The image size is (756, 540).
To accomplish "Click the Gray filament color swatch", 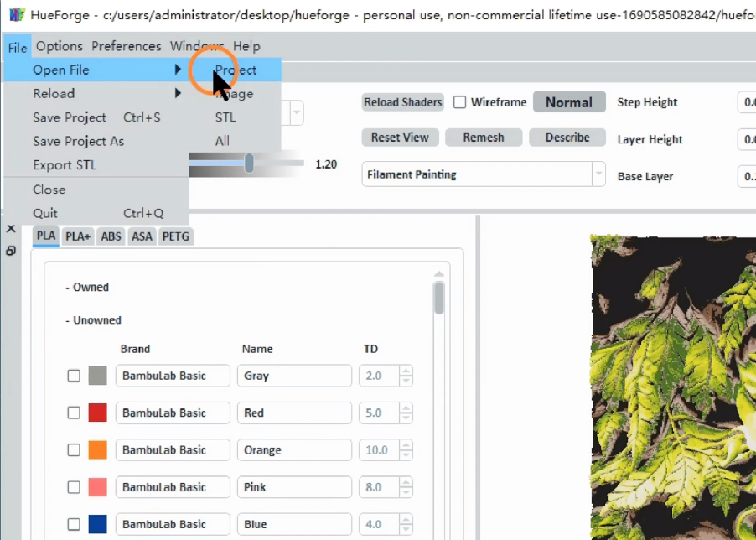I will coord(98,376).
